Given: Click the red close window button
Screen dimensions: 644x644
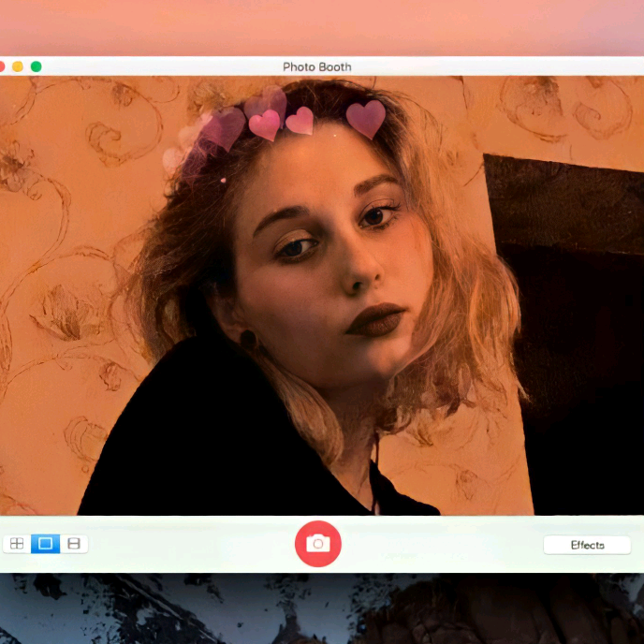Looking at the screenshot, I should point(1,66).
